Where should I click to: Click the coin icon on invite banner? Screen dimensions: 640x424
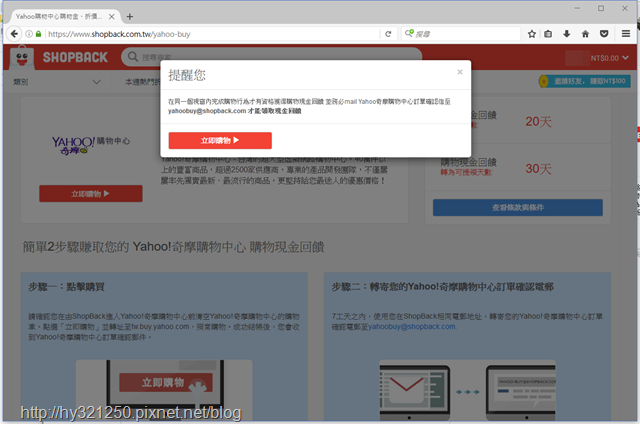click(x=544, y=81)
